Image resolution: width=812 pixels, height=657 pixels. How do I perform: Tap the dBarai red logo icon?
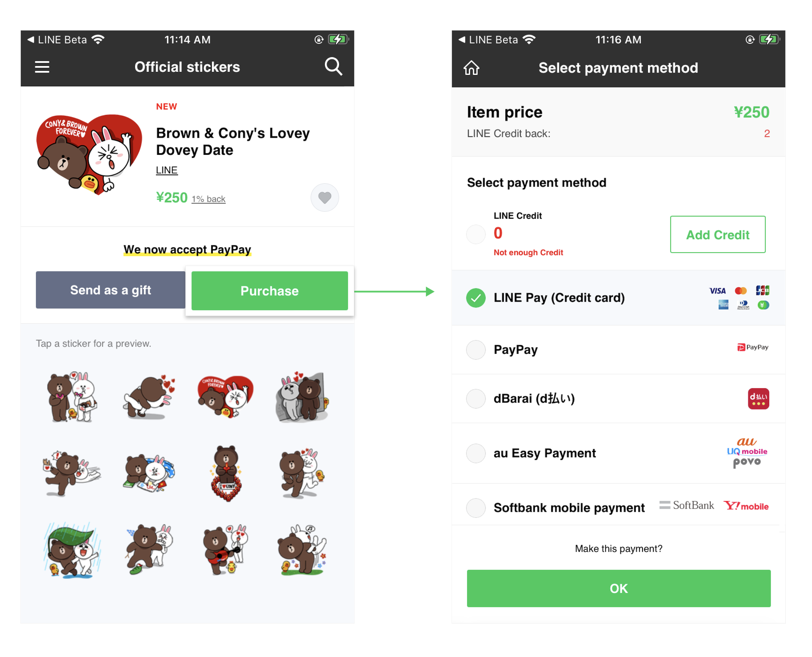point(758,399)
